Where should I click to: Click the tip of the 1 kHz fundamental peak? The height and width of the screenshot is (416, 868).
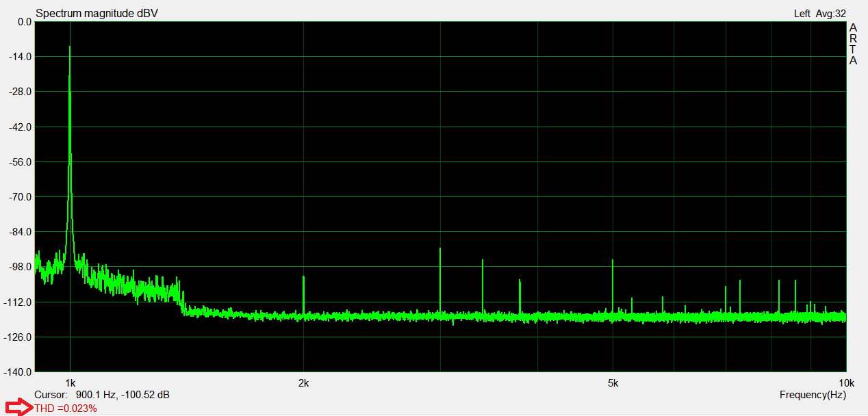point(70,47)
